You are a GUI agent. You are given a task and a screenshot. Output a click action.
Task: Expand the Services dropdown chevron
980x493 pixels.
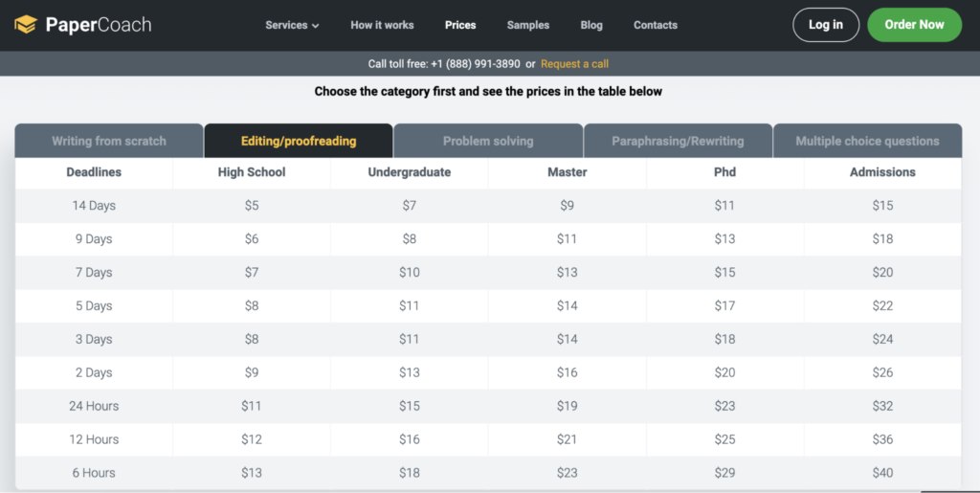coord(316,26)
